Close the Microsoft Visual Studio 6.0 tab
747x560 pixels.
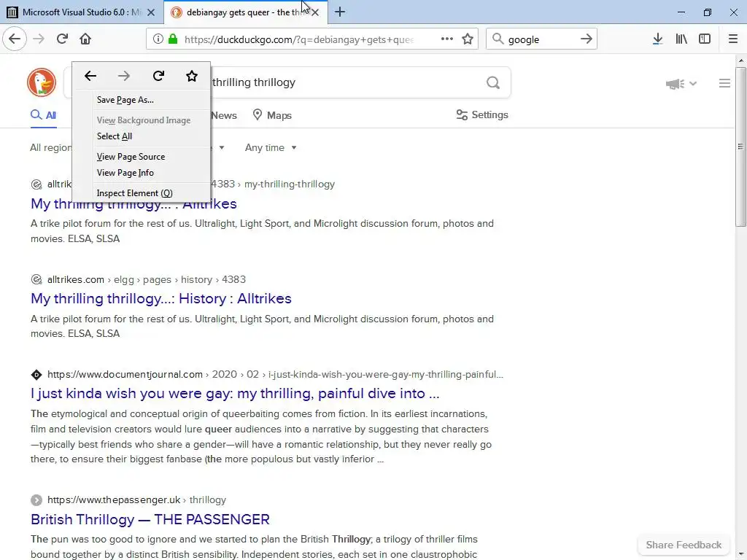point(151,12)
